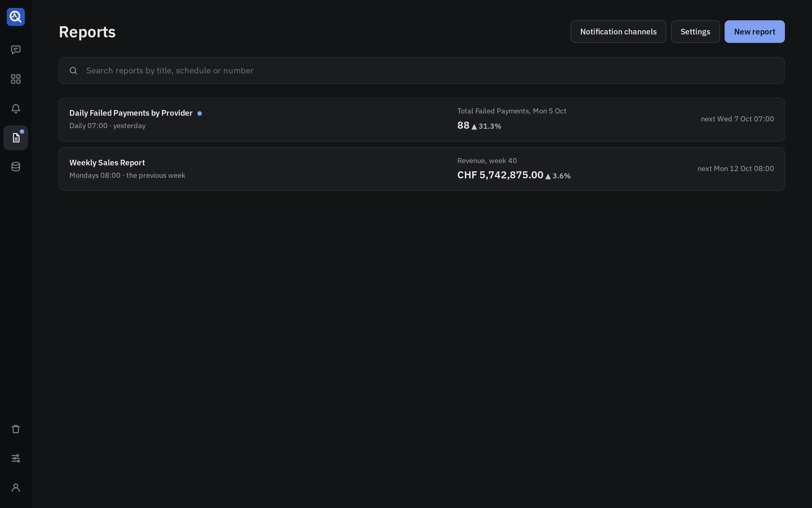Click the blue unread dot beside Daily Failed Payments
The height and width of the screenshot is (508, 812).
pyautogui.click(x=200, y=113)
